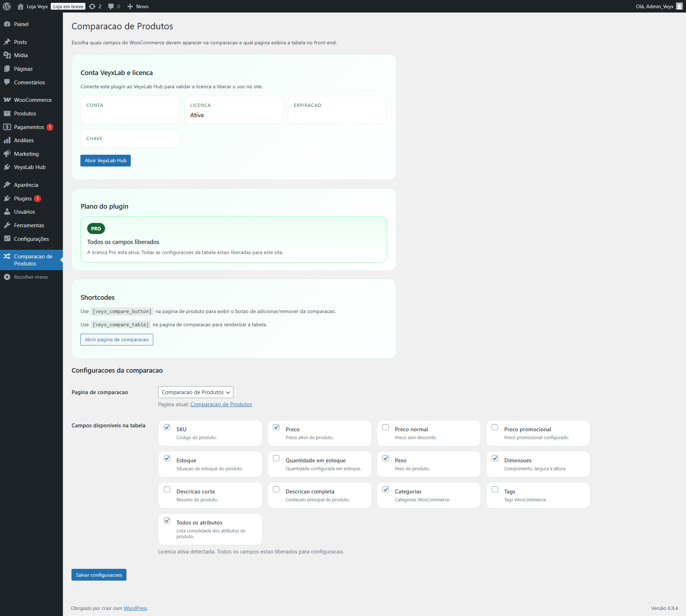
Task: Click the WordPress logo icon
Action: pos(7,6)
